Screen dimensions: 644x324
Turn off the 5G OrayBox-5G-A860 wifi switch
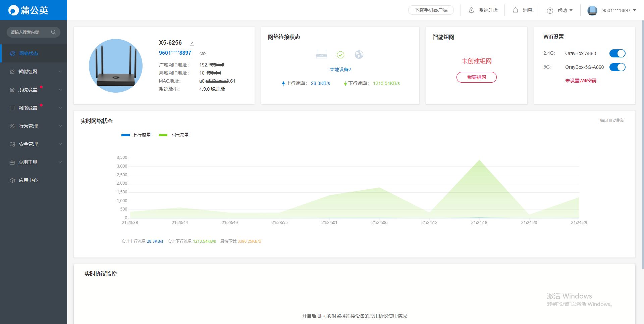pyautogui.click(x=617, y=67)
